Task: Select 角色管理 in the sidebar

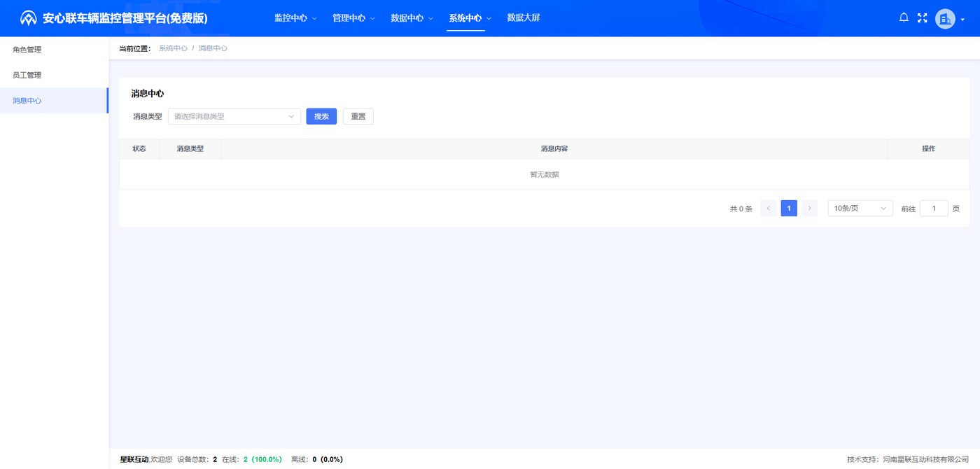Action: pyautogui.click(x=54, y=50)
